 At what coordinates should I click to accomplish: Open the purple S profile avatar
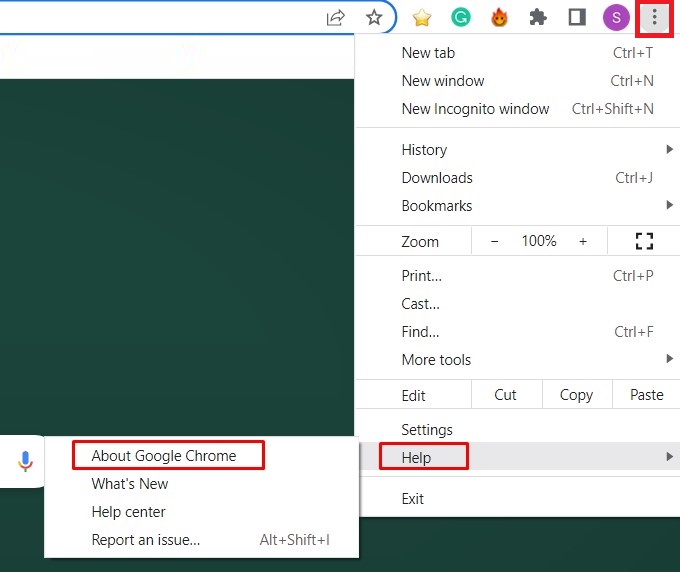tap(616, 18)
